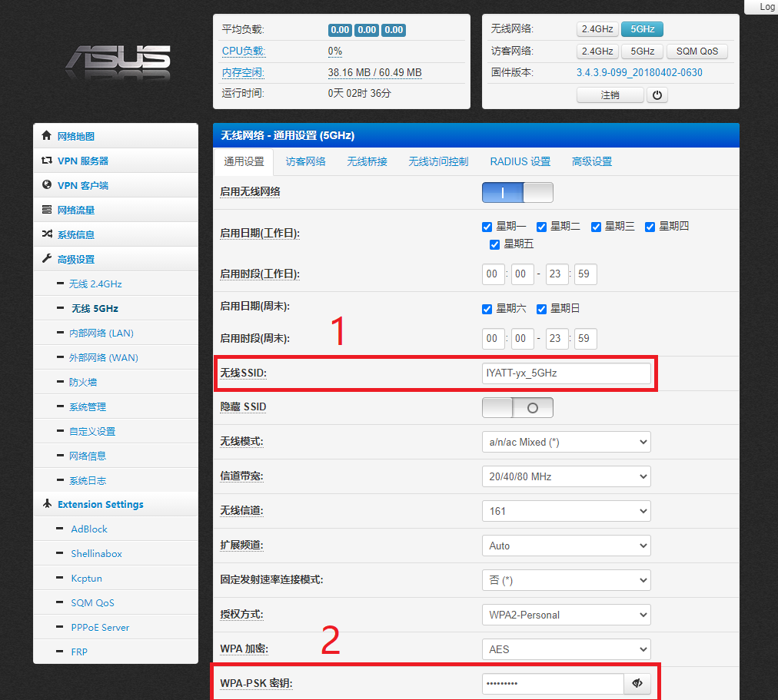
Task: Toggle the 隐藏 SSID switch
Action: (x=517, y=407)
